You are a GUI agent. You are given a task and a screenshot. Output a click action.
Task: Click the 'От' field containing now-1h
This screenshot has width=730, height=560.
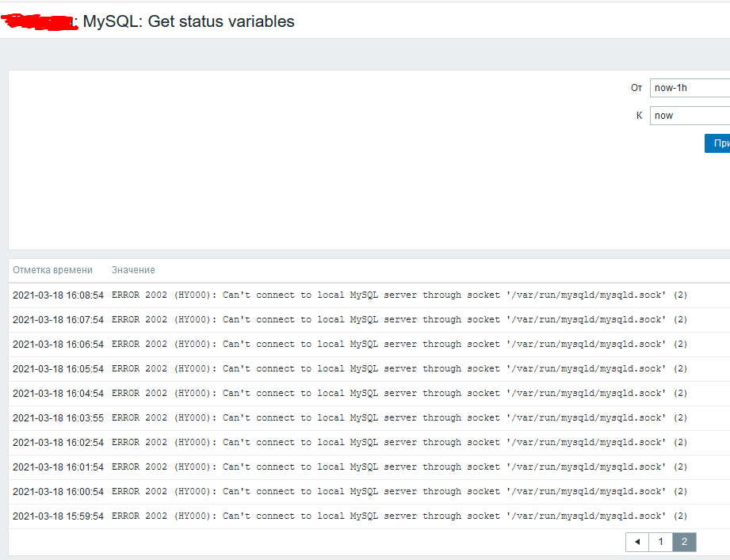(690, 88)
